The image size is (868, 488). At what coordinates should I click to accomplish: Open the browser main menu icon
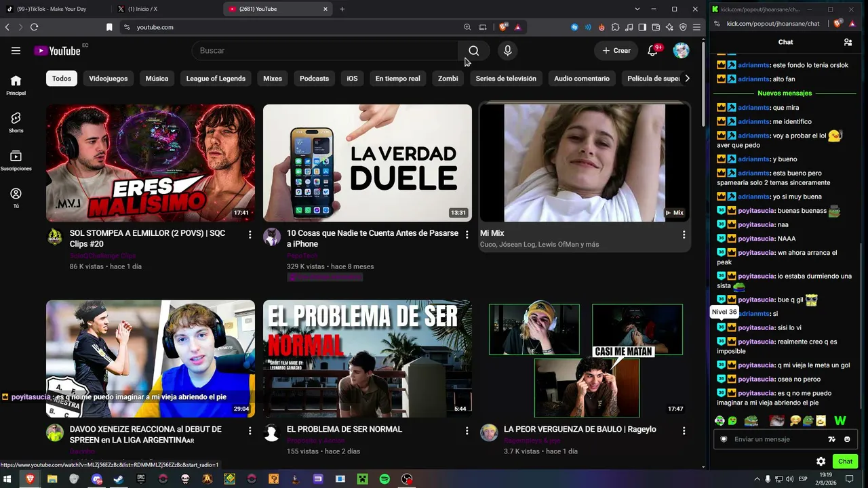click(696, 27)
